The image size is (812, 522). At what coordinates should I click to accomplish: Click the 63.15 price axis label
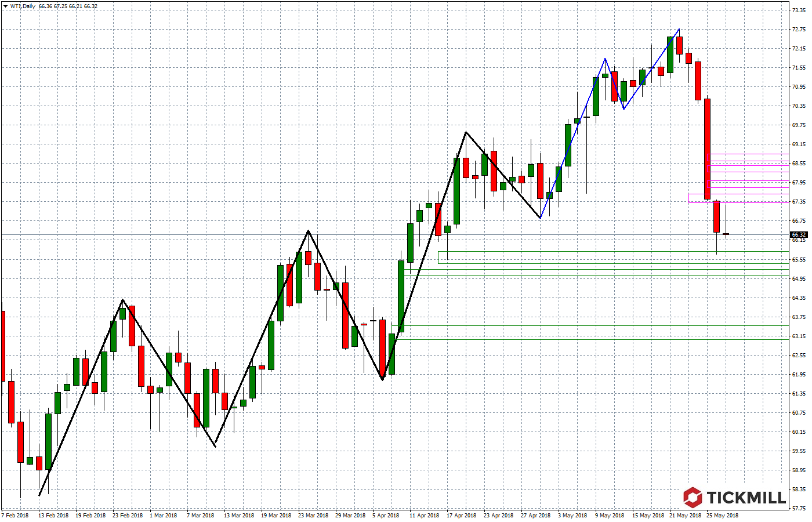(799, 336)
